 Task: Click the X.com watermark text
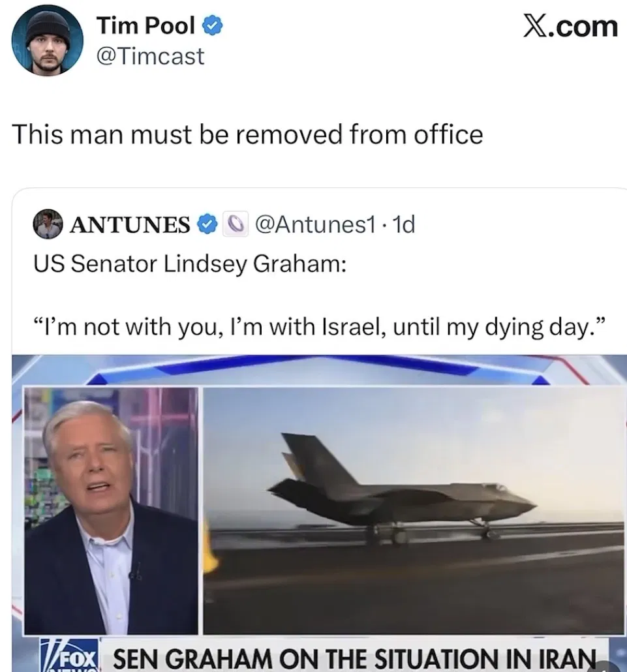[570, 27]
